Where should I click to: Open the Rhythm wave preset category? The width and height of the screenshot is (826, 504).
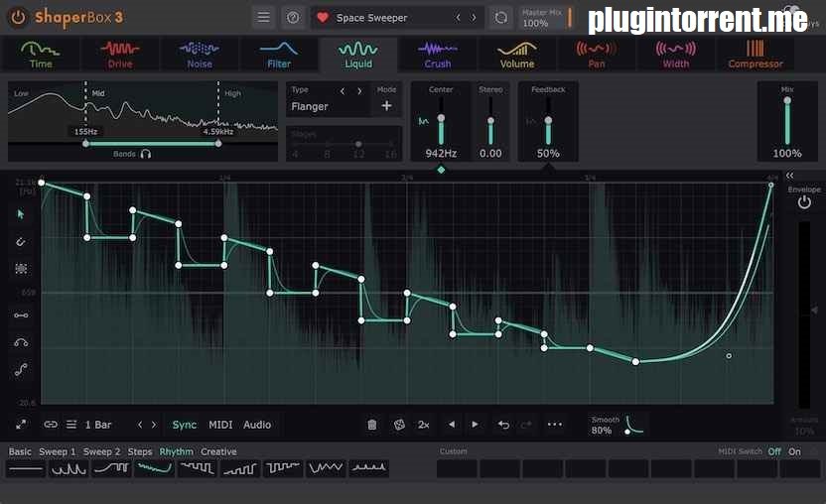(x=176, y=451)
